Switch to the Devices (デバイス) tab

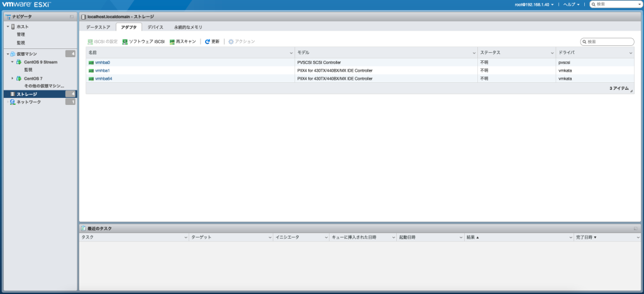pyautogui.click(x=155, y=27)
